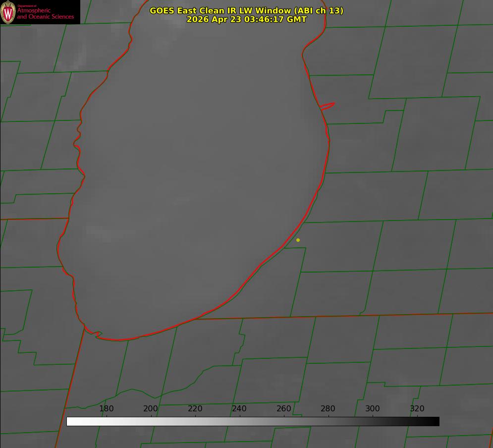Click the GOES East Clean IR title
Viewport: 493px width, 448px height.
[x=247, y=10]
